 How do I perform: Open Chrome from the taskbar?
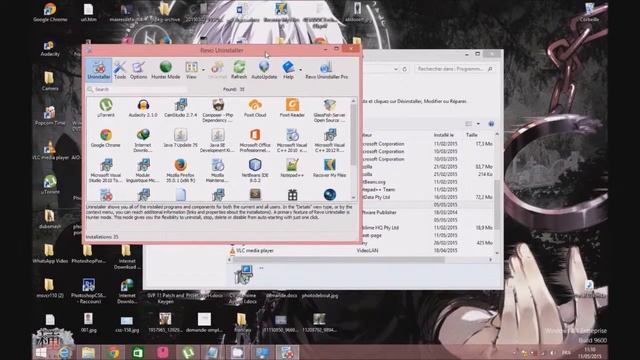(x=113, y=352)
